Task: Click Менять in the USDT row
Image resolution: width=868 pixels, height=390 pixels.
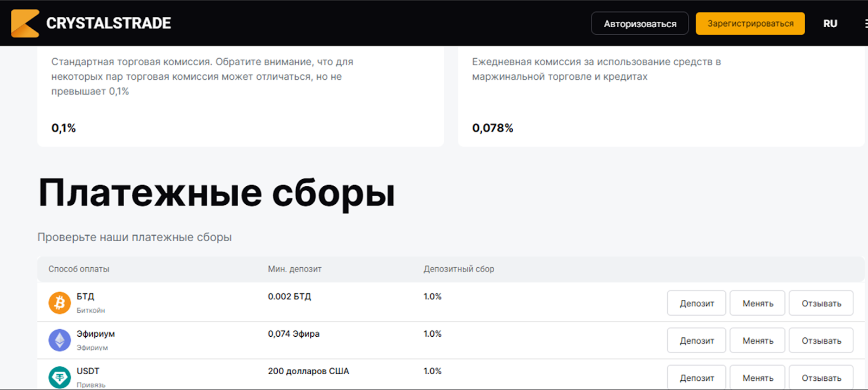Action: (x=757, y=378)
